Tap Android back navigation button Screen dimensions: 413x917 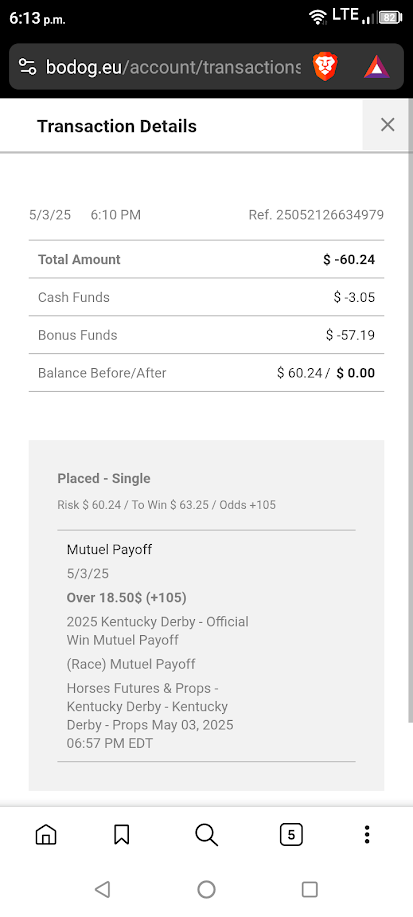[x=102, y=890]
